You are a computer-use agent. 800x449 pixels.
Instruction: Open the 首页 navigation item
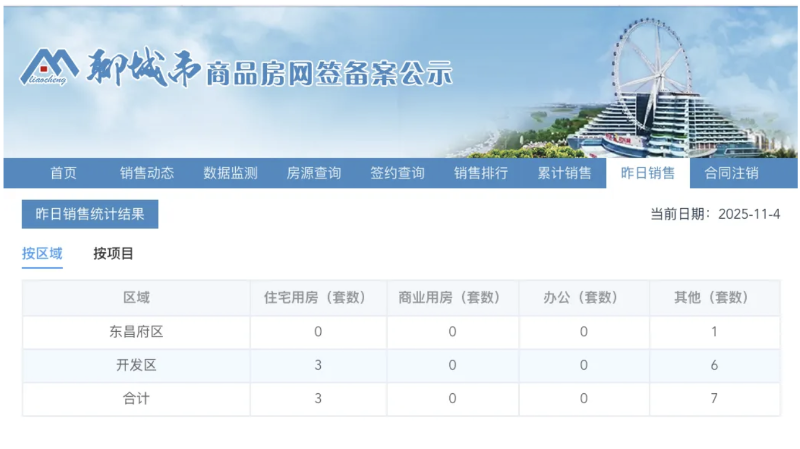pyautogui.click(x=63, y=173)
